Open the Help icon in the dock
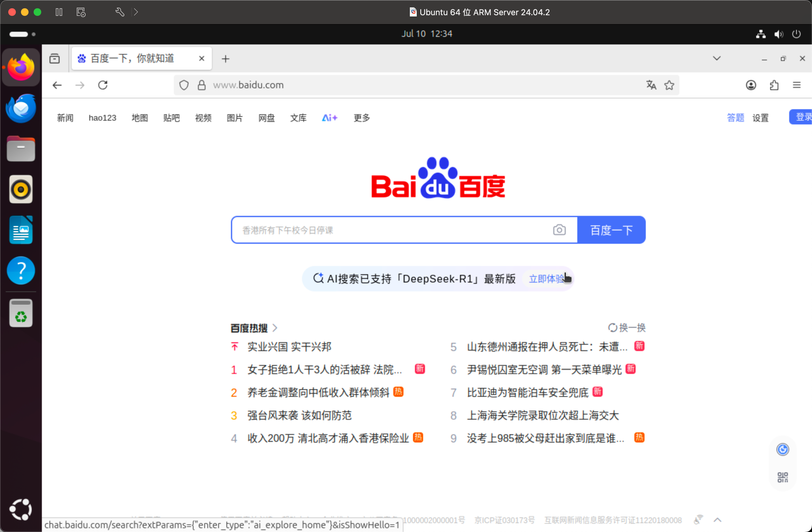This screenshot has width=812, height=532. tap(21, 270)
